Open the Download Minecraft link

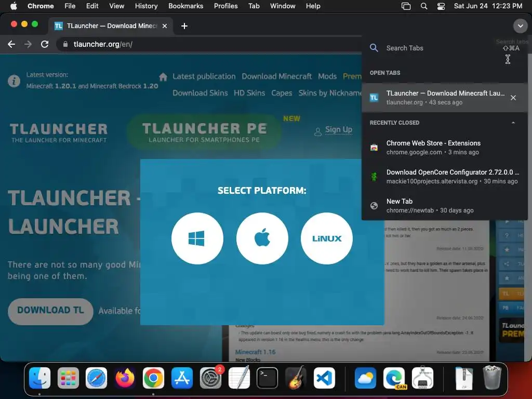coord(276,76)
